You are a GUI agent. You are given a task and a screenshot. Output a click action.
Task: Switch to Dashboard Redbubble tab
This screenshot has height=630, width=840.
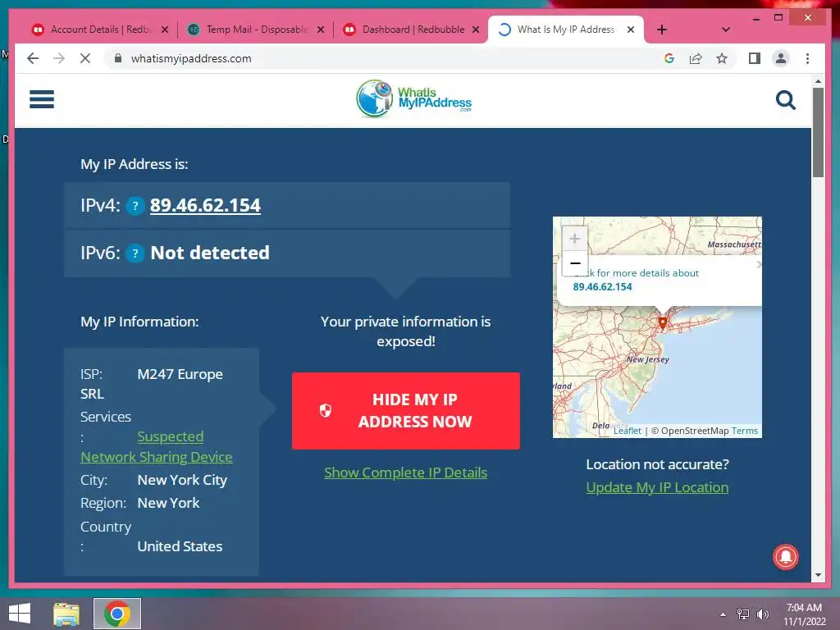[412, 30]
